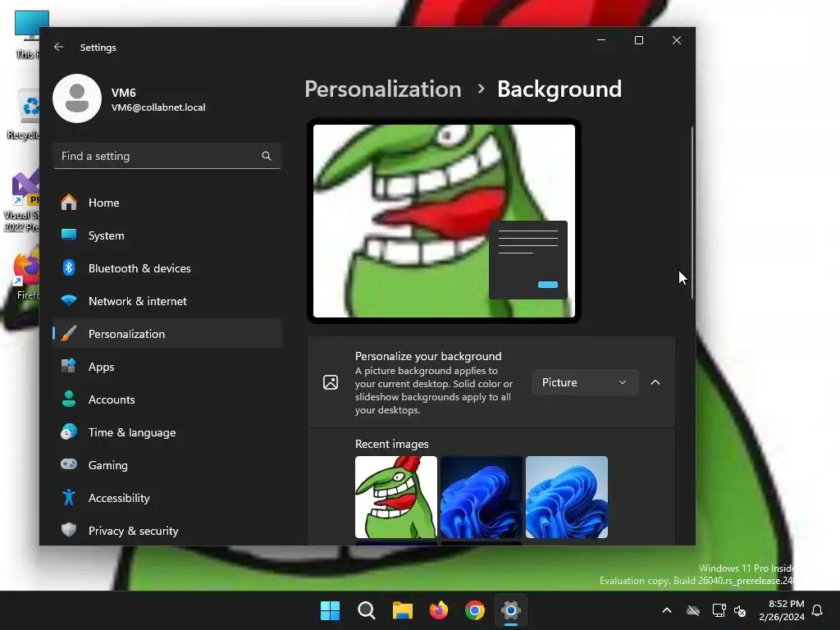Open the Apps settings category
The width and height of the screenshot is (840, 630).
coord(167,367)
